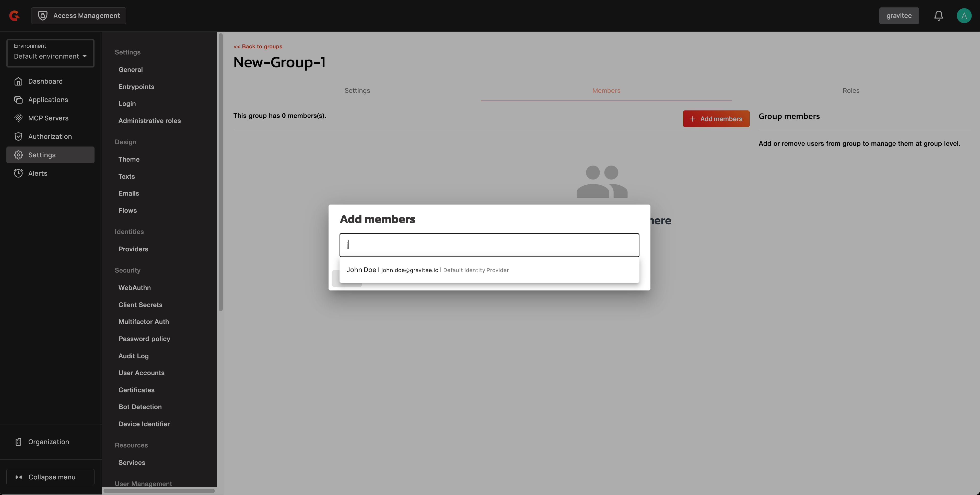Click the Organization building icon
The height and width of the screenshot is (495, 980).
(18, 442)
